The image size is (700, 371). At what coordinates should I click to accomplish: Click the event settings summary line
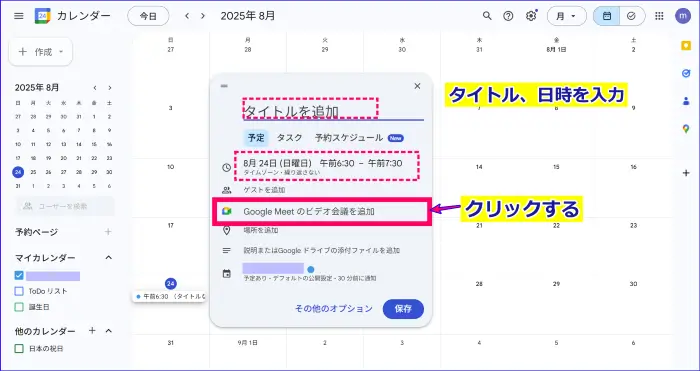(310, 278)
